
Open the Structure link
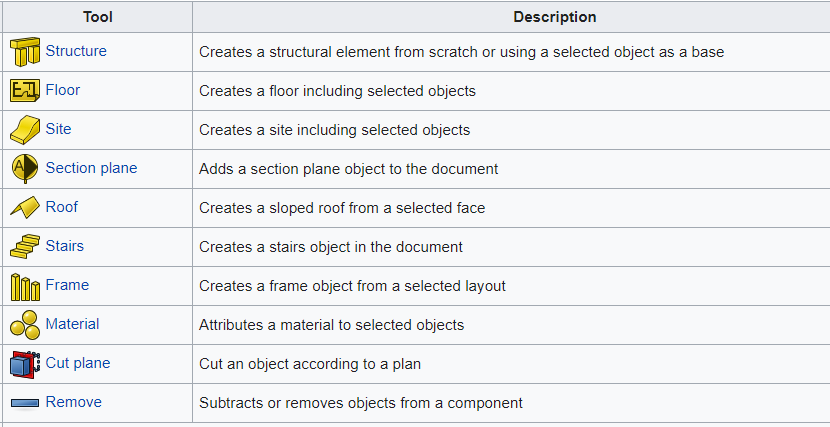click(x=76, y=51)
